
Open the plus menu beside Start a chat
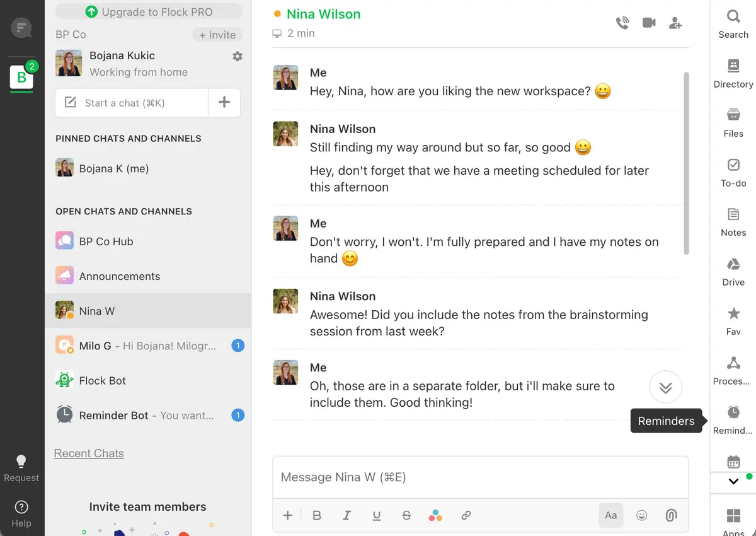click(x=224, y=103)
